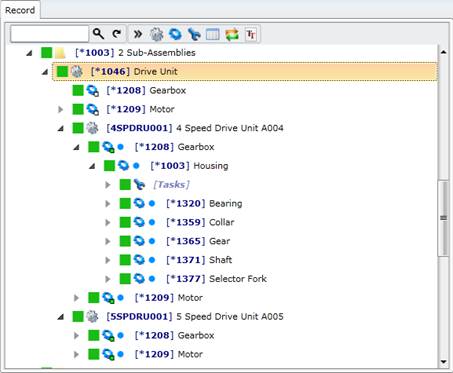
Task: Collapse Gearbox under 4 Speed Drive Unit
Action: coord(76,147)
